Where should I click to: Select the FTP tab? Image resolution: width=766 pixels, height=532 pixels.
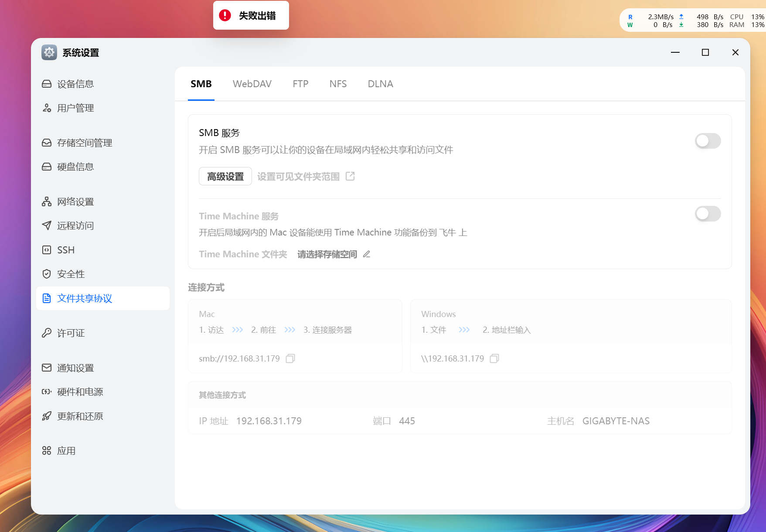coord(300,84)
